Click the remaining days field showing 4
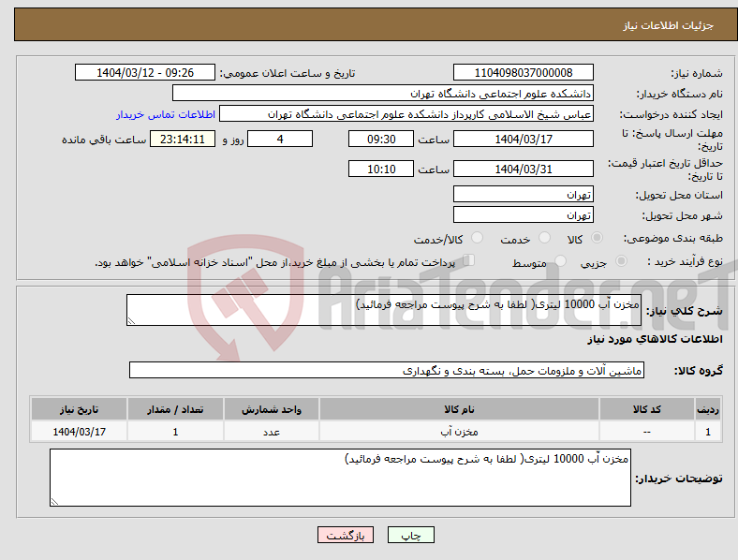Screen dimensions: 738x560 pos(280,139)
